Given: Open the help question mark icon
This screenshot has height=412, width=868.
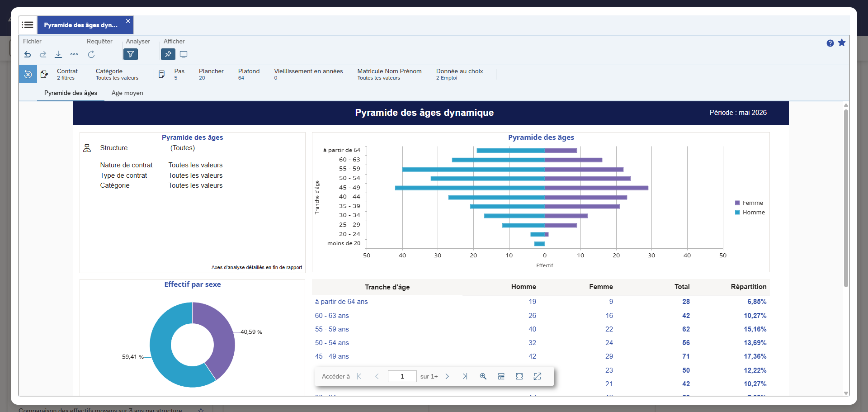Looking at the screenshot, I should coord(830,43).
